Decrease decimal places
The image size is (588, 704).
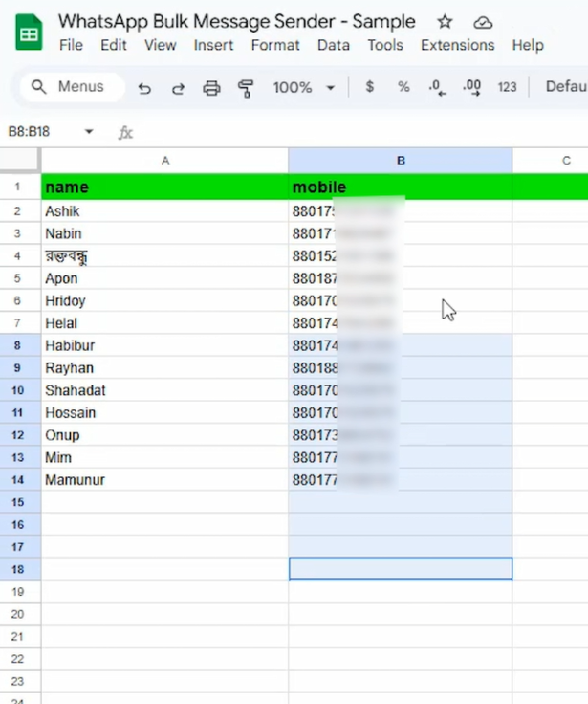point(437,87)
